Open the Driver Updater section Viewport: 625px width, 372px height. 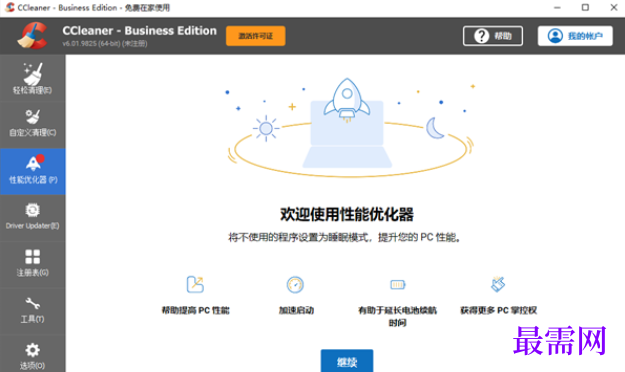point(33,218)
